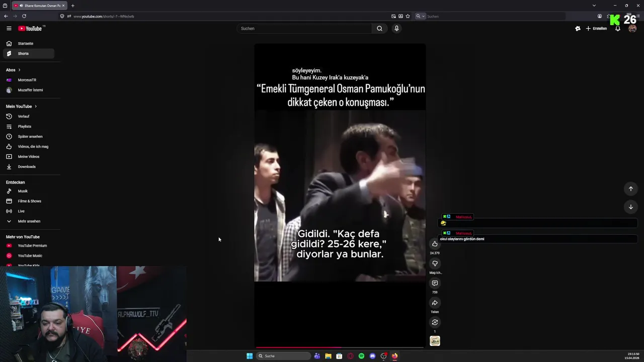Open the site shield info icon

62,16
